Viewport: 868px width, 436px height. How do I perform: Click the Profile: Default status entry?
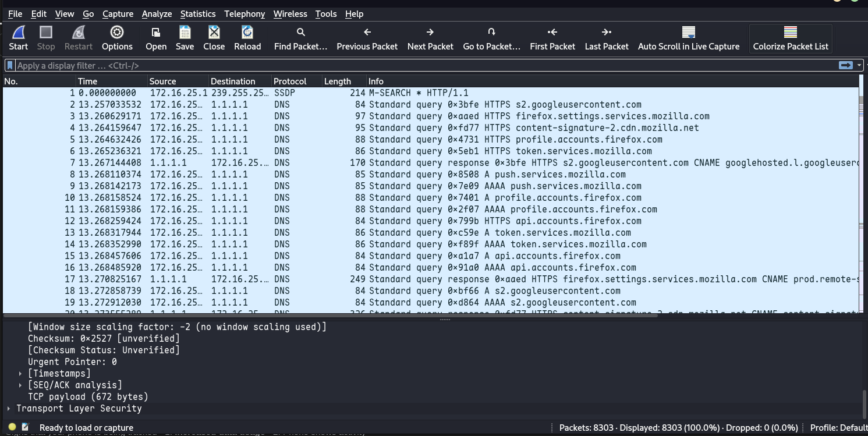(839, 427)
